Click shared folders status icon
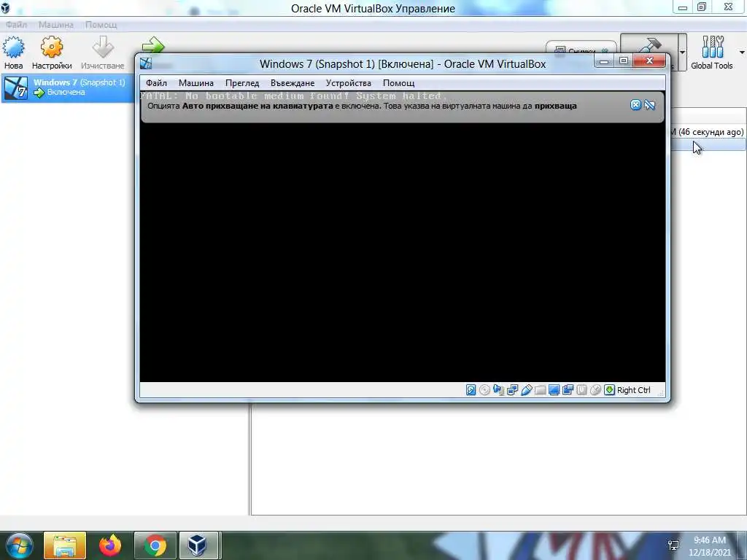 click(x=540, y=390)
